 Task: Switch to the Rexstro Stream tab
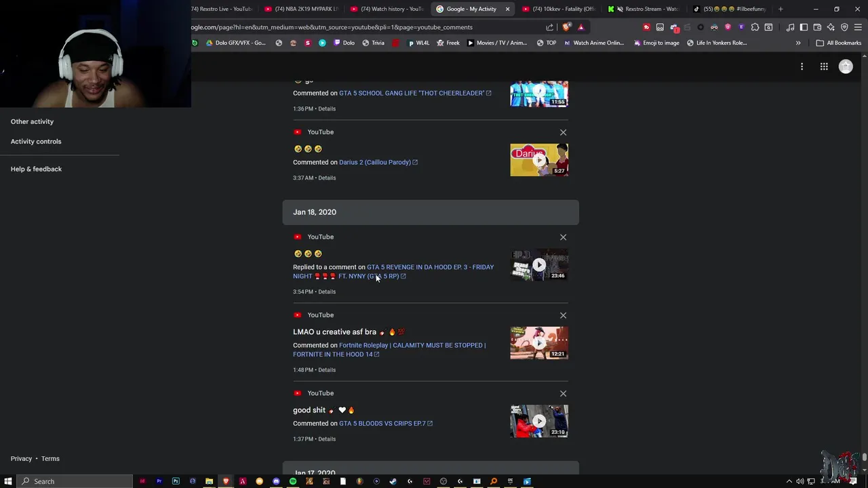click(x=645, y=9)
